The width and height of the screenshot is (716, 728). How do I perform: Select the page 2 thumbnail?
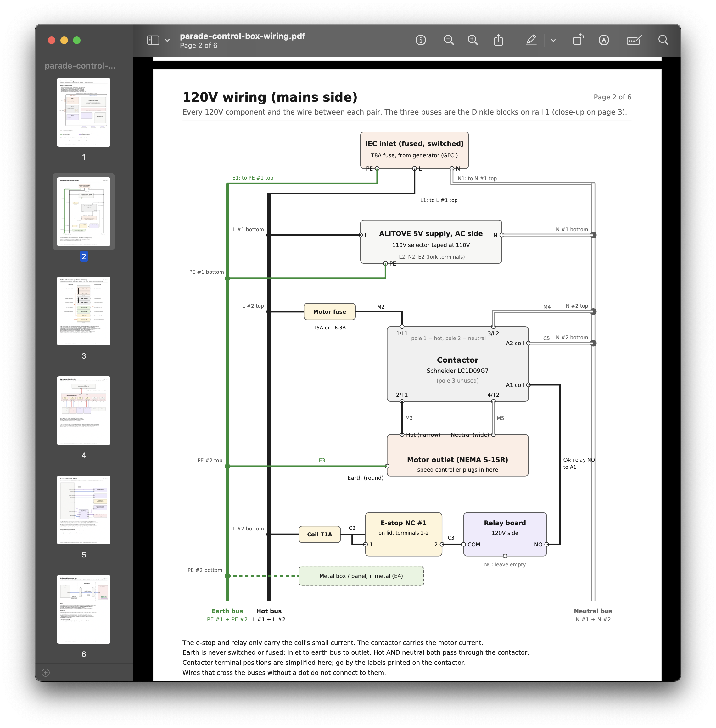[x=83, y=212]
